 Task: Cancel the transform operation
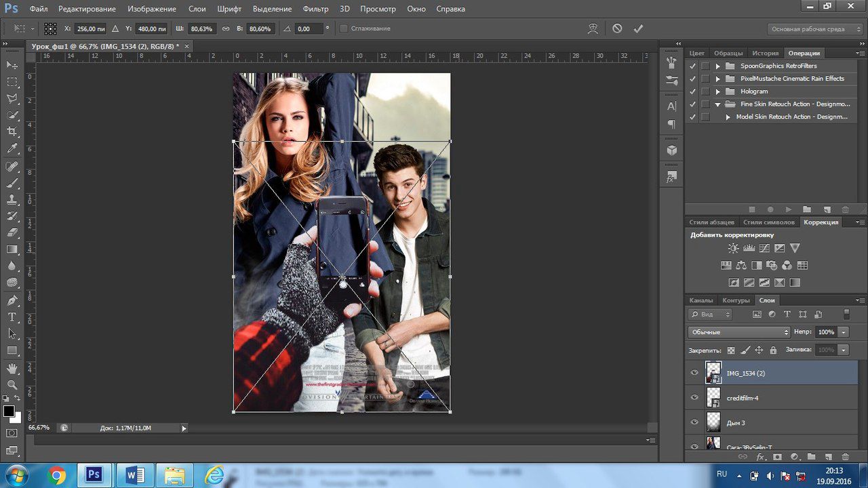click(x=617, y=28)
